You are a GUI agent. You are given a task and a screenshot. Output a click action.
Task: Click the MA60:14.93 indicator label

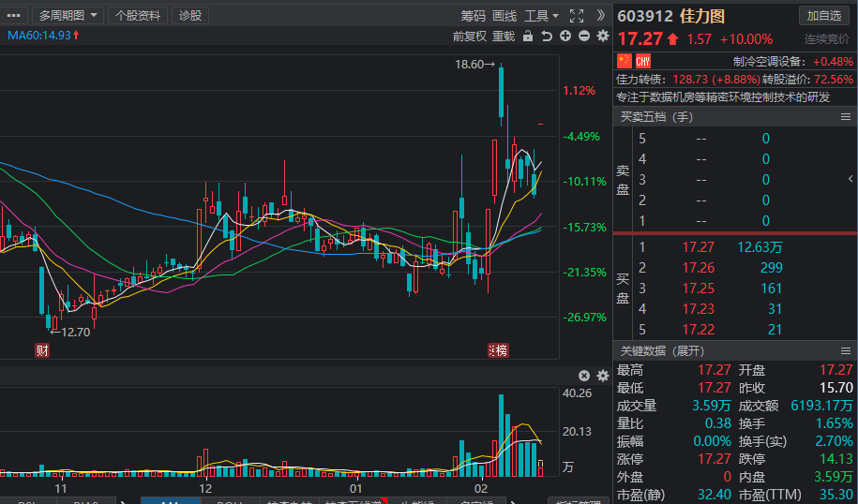coord(43,36)
